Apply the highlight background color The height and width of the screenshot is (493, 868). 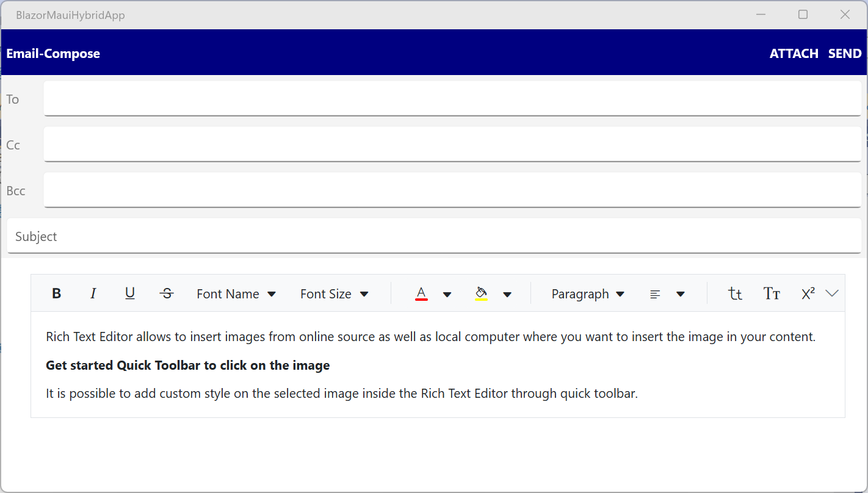coord(482,293)
